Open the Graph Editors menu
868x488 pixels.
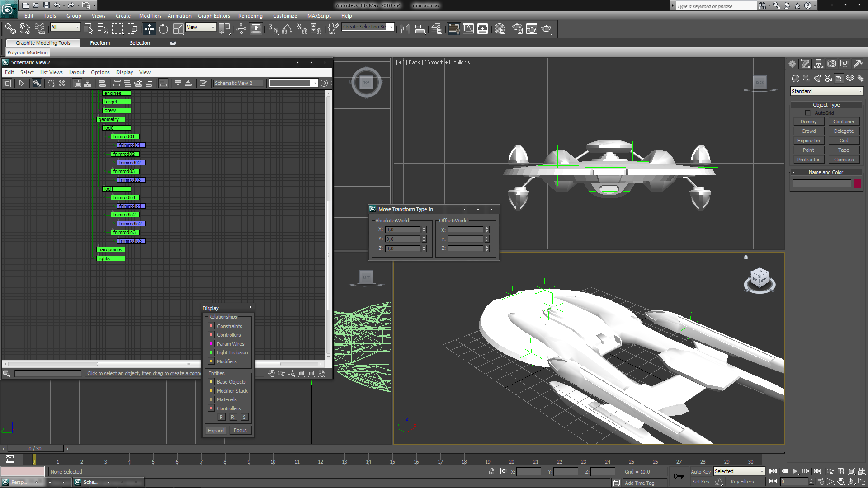pos(214,16)
